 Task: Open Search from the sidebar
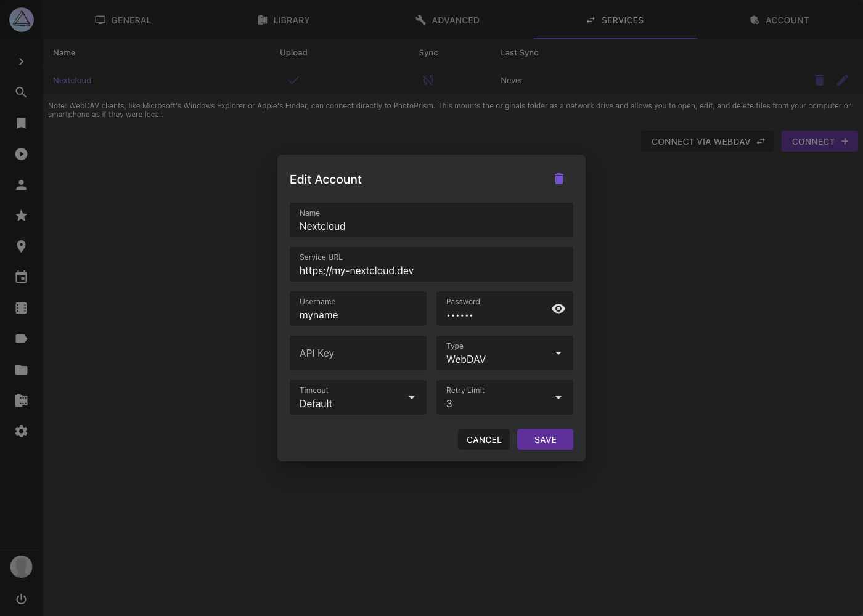click(x=21, y=92)
